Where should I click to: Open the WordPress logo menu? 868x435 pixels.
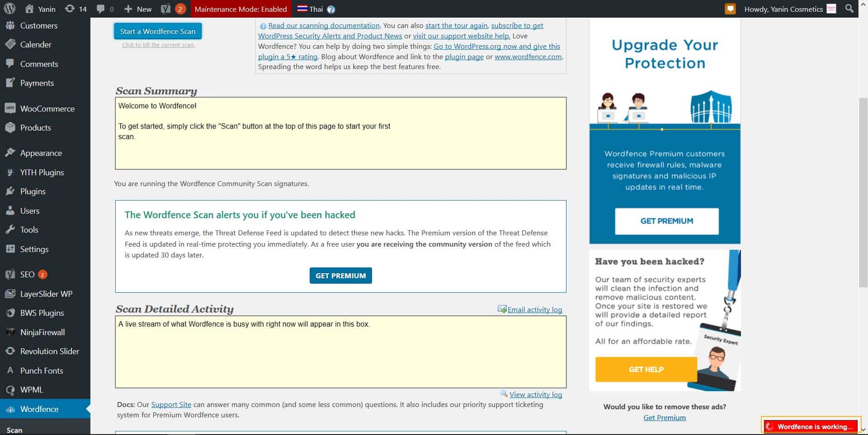click(x=9, y=9)
